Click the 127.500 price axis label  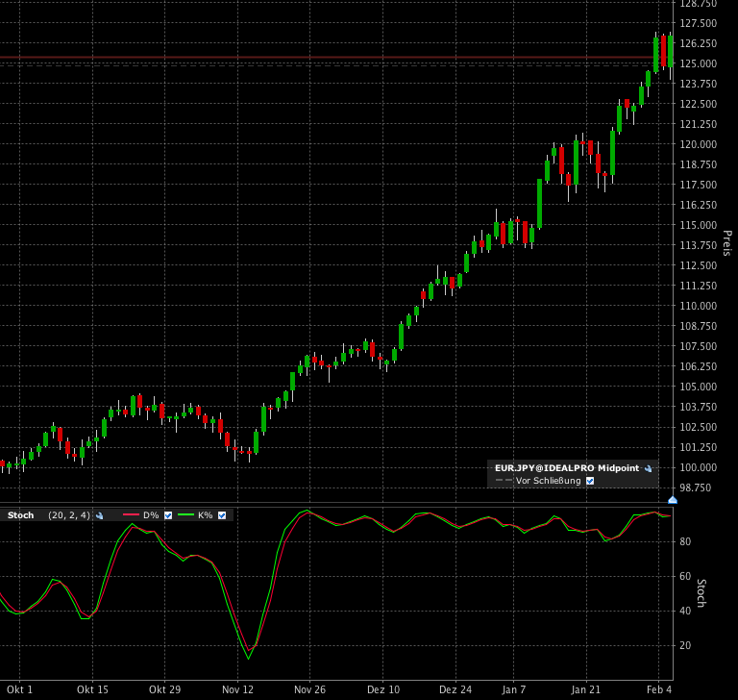click(x=698, y=23)
